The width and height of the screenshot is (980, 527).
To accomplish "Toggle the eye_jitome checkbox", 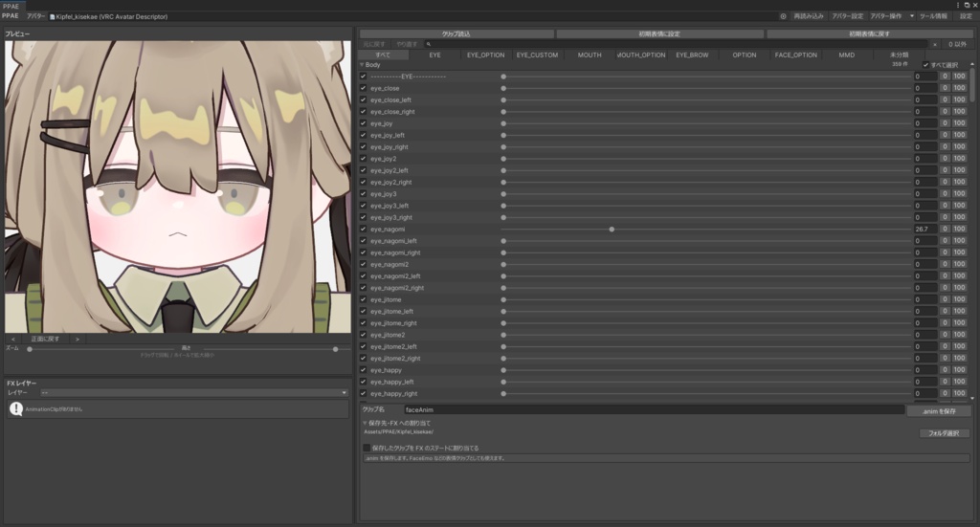I will (363, 299).
